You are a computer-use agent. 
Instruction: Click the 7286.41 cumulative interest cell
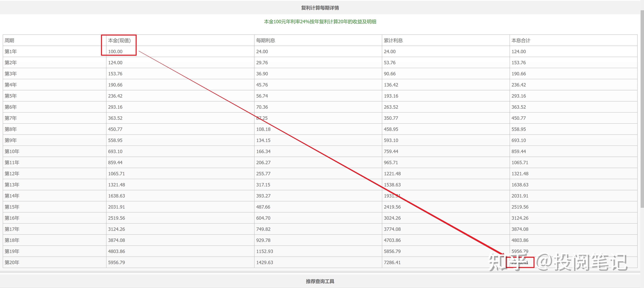pos(392,262)
